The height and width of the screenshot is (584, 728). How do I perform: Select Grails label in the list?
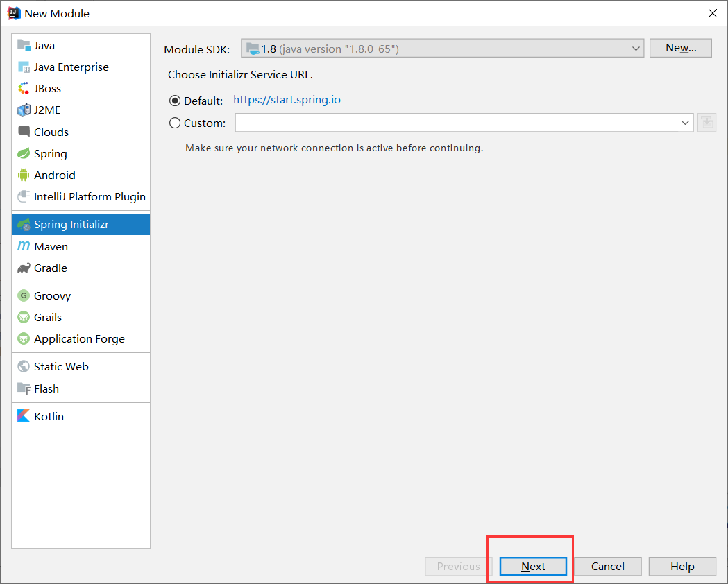[48, 317]
